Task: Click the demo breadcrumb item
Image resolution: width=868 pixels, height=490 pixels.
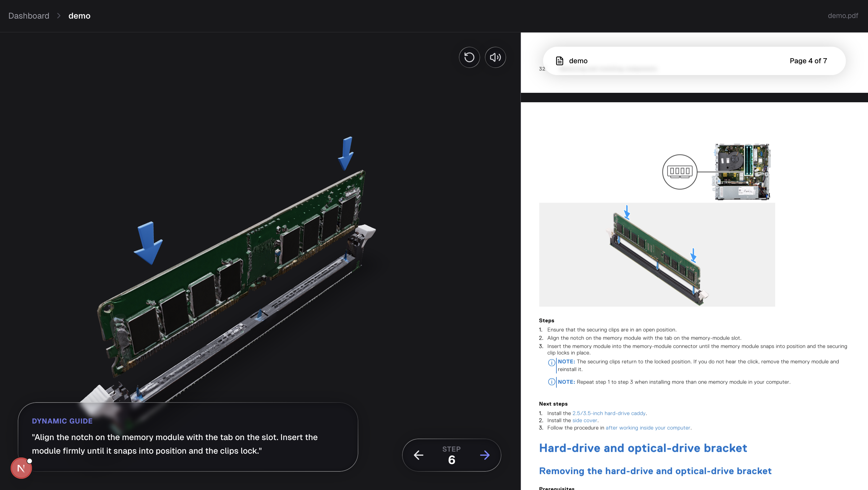Action: [x=79, y=16]
